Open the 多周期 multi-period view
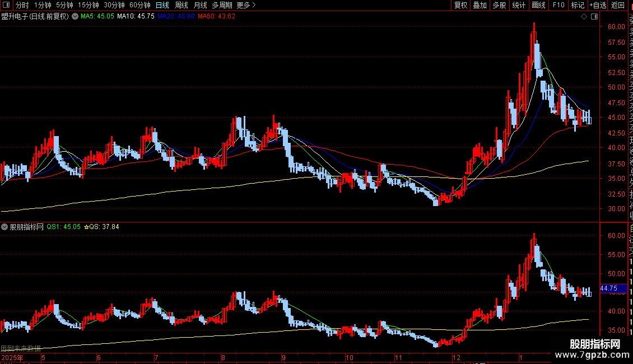The height and width of the screenshot is (364, 633). pyautogui.click(x=222, y=5)
